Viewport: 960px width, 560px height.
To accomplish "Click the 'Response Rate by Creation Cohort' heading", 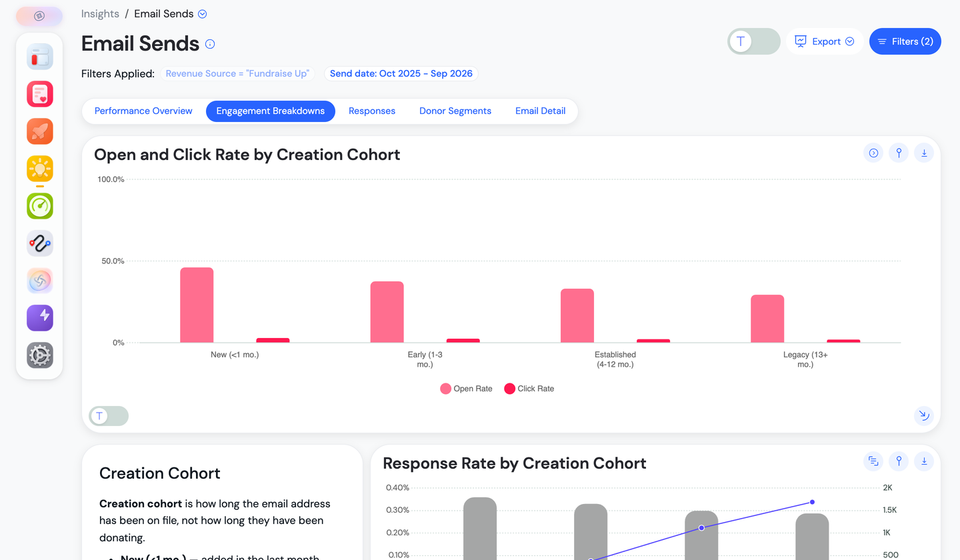I will (x=515, y=463).
